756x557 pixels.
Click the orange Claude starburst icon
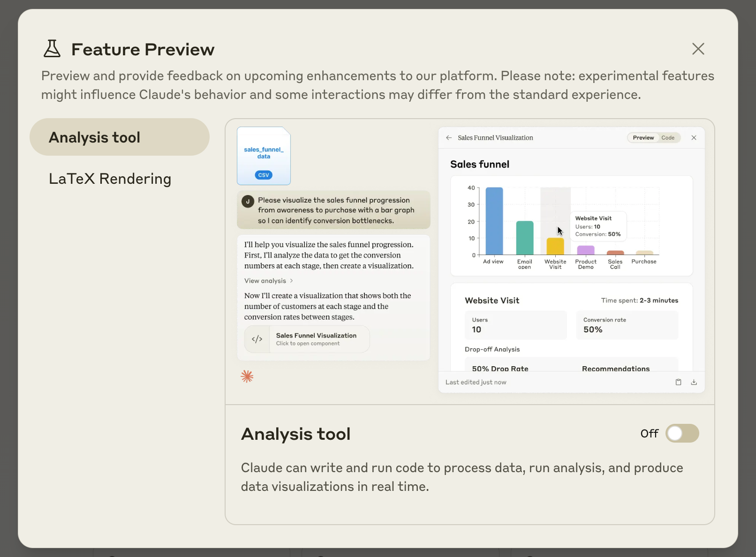tap(247, 376)
